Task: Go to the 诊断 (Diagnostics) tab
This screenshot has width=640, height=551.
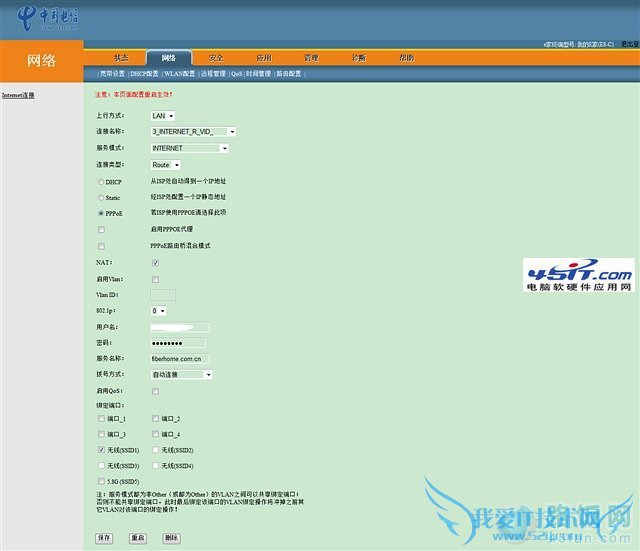Action: (359, 58)
